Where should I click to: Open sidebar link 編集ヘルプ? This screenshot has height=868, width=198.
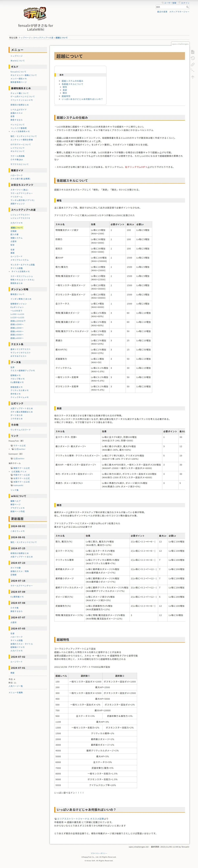coord(16,501)
